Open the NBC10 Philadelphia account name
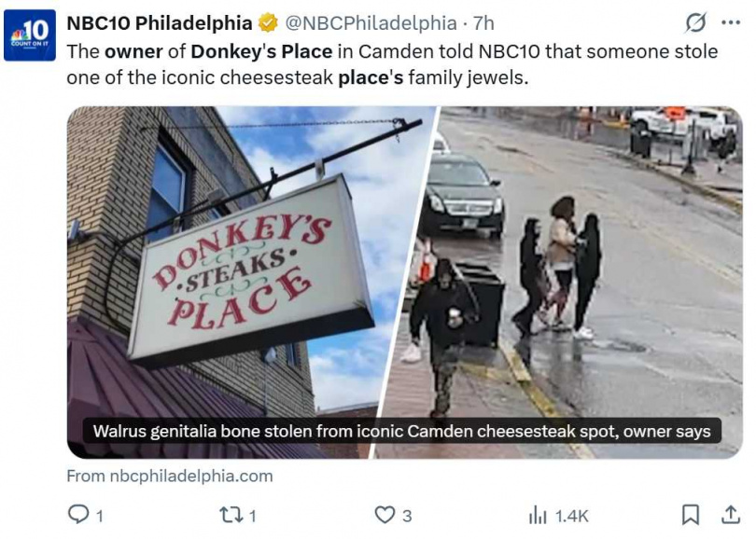This screenshot has width=756, height=539. pyautogui.click(x=160, y=23)
